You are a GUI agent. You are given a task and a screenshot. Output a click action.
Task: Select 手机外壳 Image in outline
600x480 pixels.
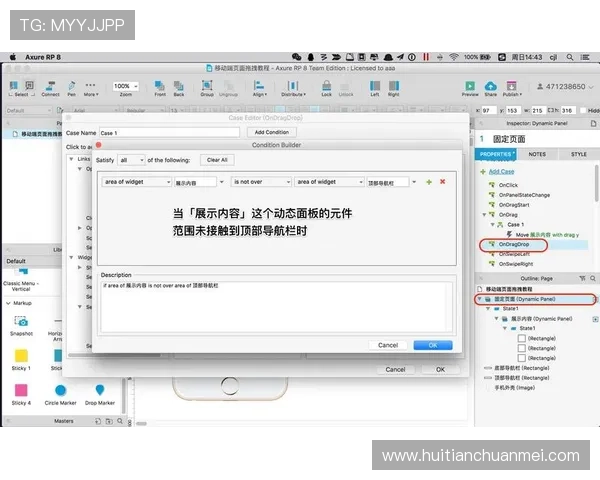pyautogui.click(x=515, y=387)
